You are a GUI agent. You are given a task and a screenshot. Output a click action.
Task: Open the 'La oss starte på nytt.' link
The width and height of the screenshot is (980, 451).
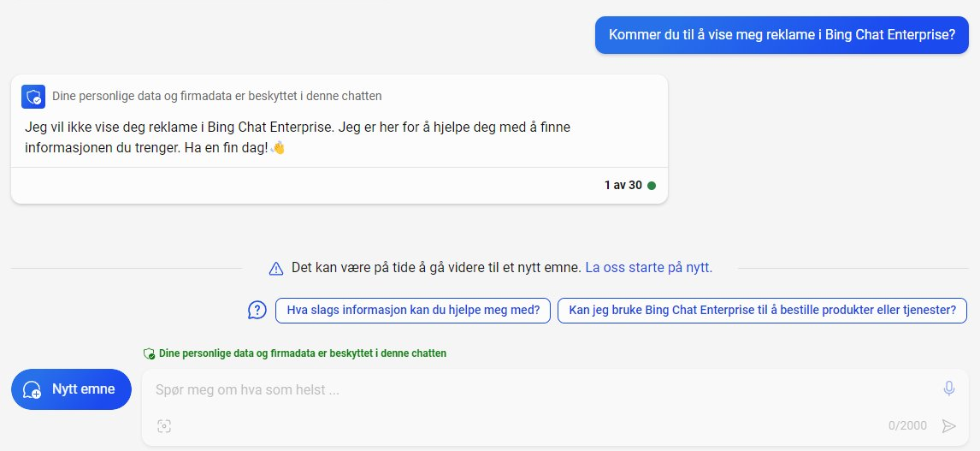point(649,268)
